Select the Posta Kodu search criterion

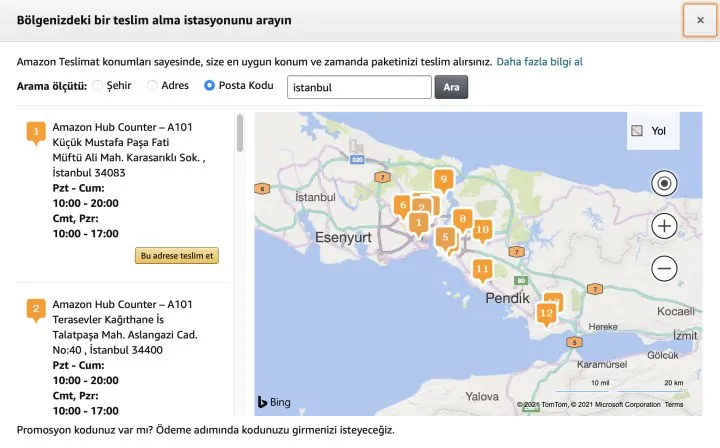click(x=209, y=85)
